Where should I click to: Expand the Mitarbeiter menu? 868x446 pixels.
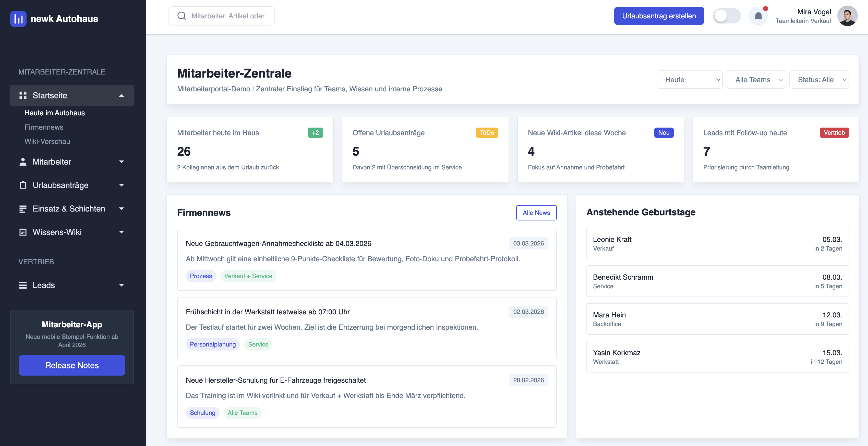121,162
